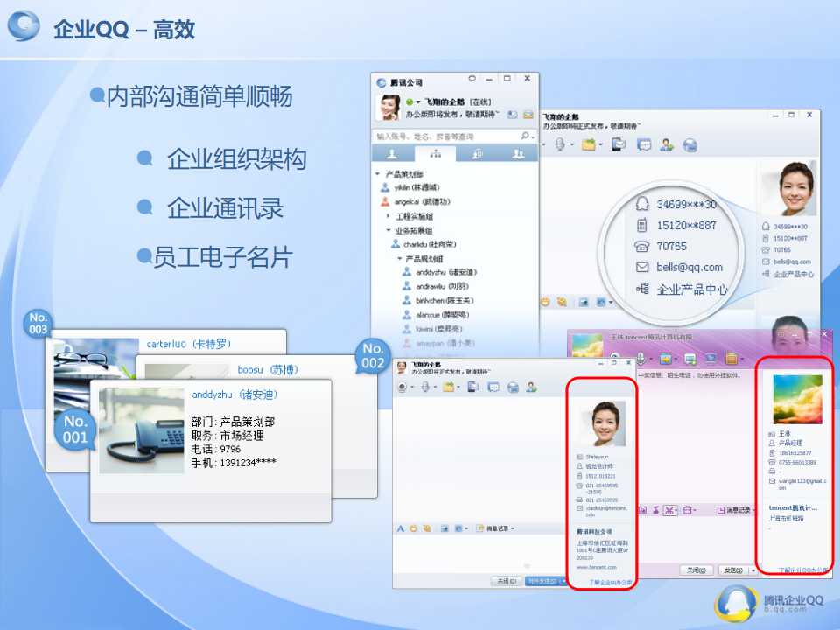Click the search magnifier icon in contact search box
The height and width of the screenshot is (630, 840).
point(525,136)
